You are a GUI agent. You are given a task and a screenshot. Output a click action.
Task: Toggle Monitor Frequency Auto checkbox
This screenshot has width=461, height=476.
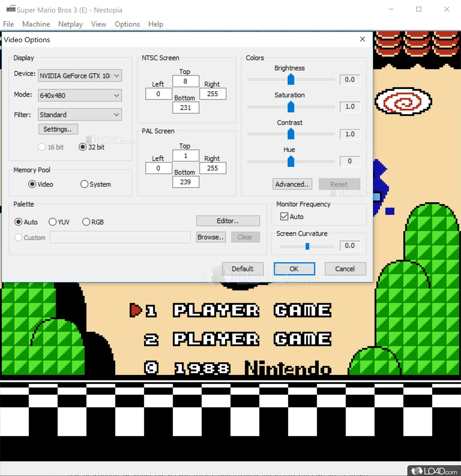pyautogui.click(x=292, y=217)
